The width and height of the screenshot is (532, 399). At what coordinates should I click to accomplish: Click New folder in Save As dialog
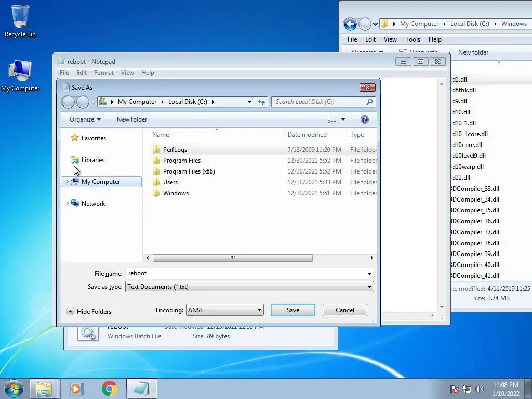[132, 119]
